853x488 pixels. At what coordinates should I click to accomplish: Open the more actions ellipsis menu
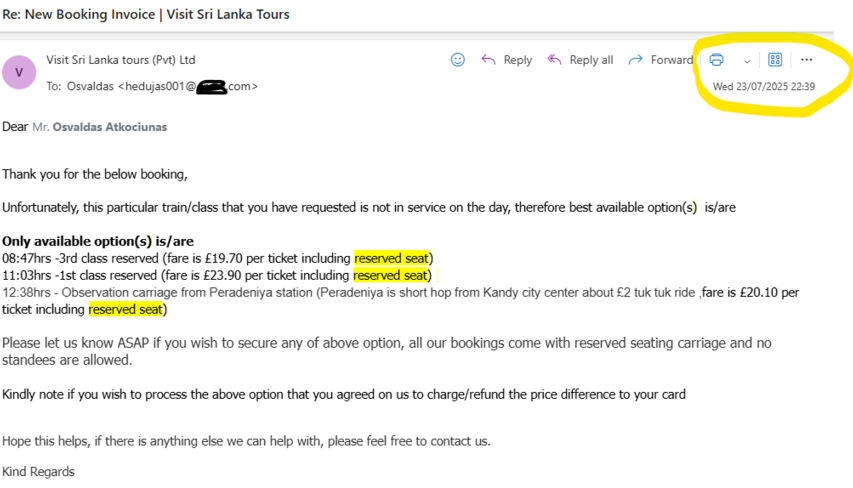point(807,60)
